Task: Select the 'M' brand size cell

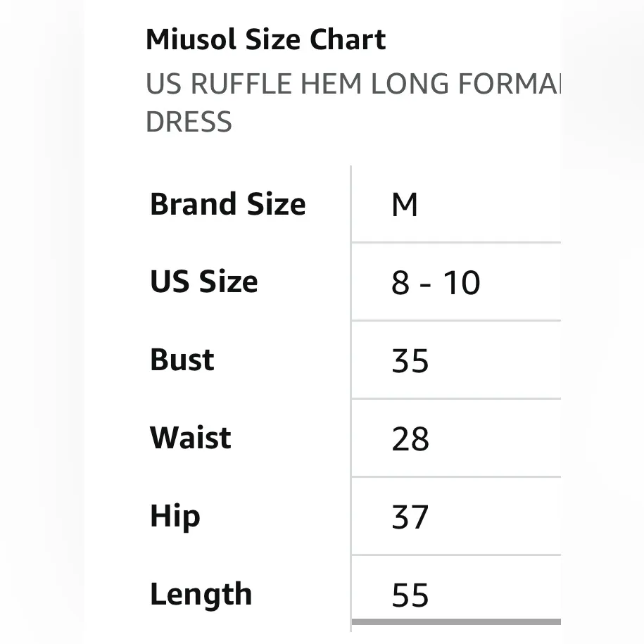Action: 405,206
